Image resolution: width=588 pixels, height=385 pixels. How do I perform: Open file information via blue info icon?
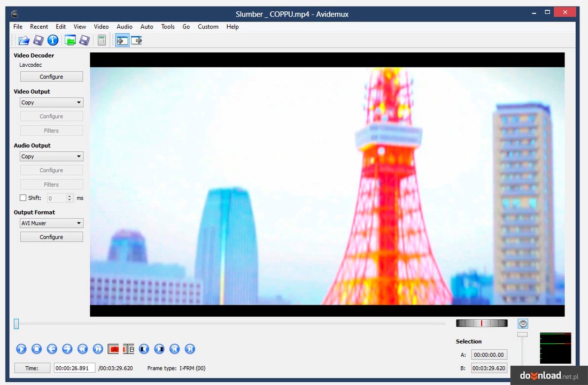pyautogui.click(x=52, y=40)
